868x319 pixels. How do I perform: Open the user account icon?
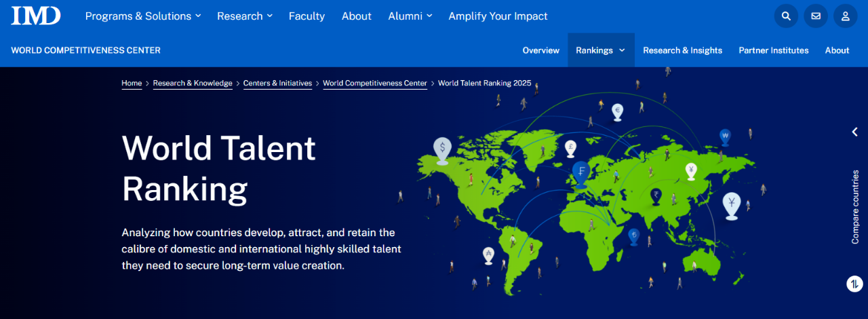pos(846,16)
